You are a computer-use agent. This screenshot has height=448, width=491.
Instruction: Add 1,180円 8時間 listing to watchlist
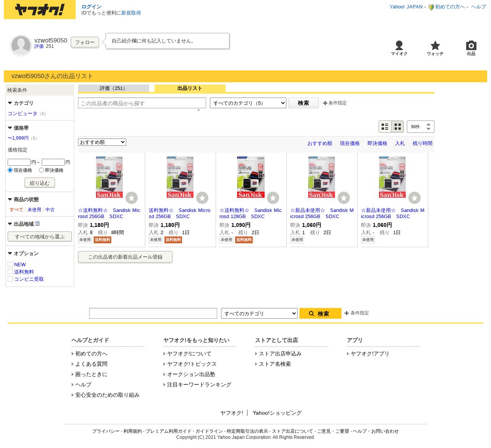(132, 198)
